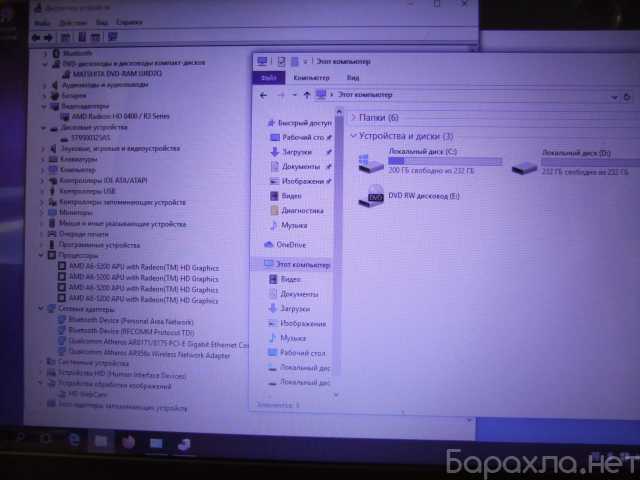Image resolution: width=640 pixels, height=480 pixels.
Task: Select the Системные устройства category
Action: pos(93,362)
